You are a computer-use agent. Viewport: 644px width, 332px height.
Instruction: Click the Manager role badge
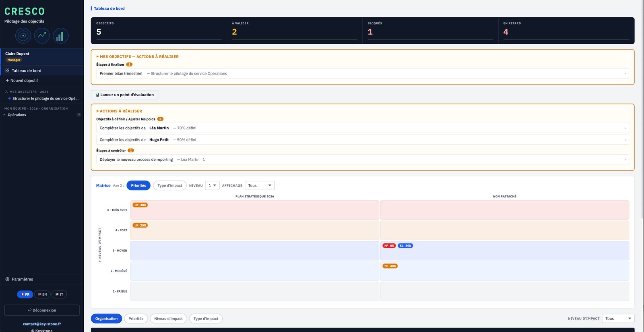(x=14, y=60)
